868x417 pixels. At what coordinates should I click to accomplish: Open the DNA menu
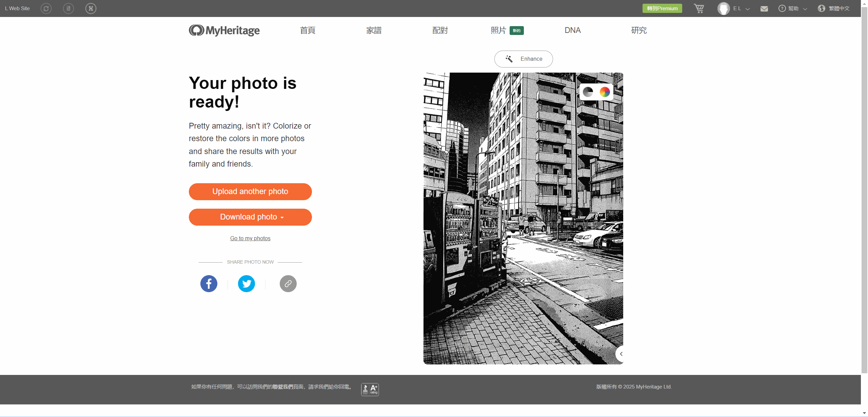[573, 31]
